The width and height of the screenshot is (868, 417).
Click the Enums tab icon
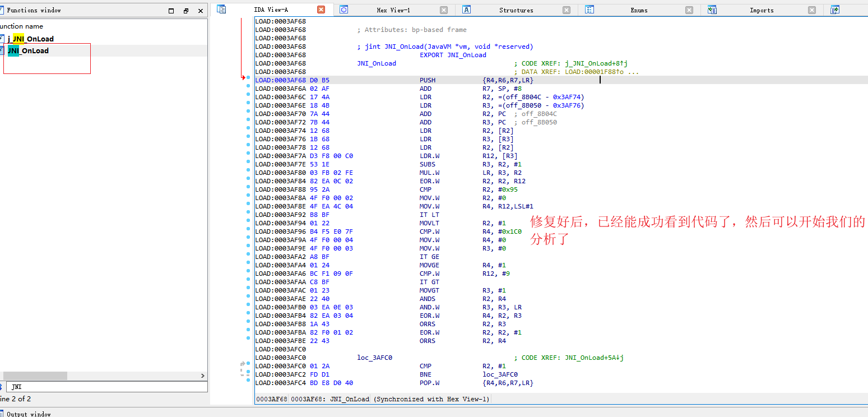[x=590, y=10]
